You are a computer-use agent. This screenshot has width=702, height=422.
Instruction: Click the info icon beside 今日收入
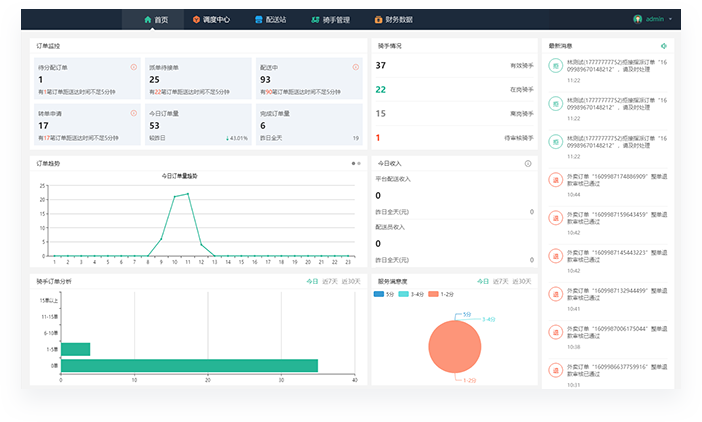click(528, 163)
